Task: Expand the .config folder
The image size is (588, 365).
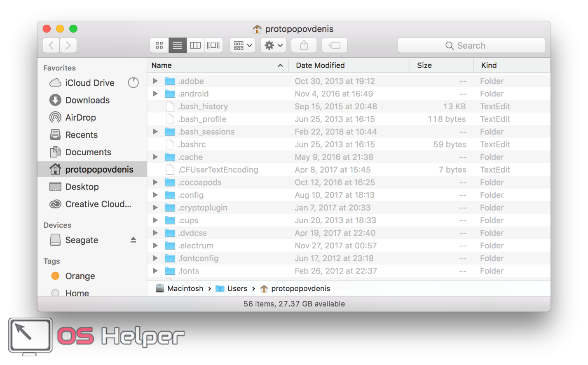Action: 155,195
